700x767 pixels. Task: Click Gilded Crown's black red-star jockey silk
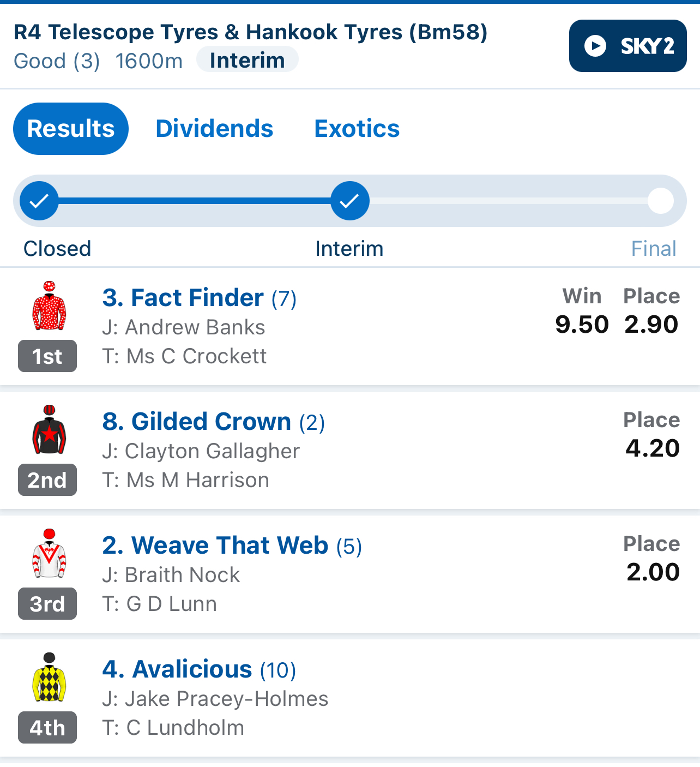click(49, 429)
